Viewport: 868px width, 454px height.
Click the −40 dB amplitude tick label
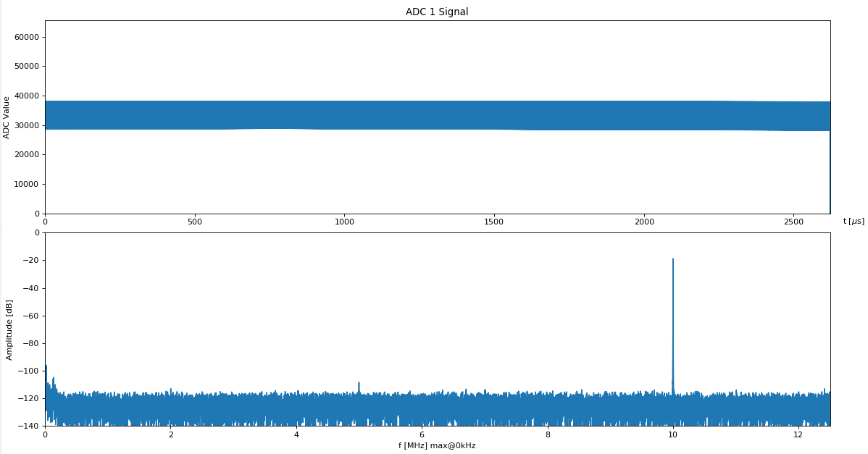[30, 288]
